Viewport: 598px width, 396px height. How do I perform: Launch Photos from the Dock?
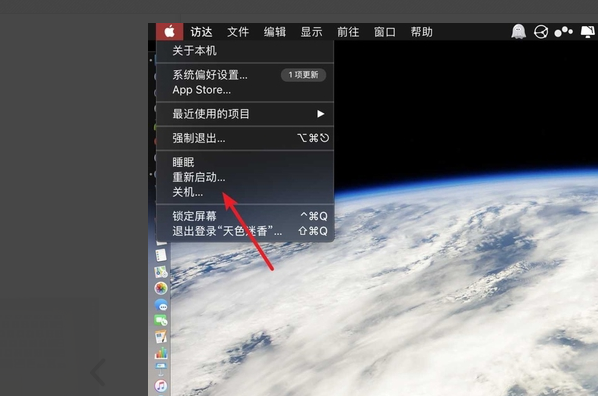pos(161,288)
